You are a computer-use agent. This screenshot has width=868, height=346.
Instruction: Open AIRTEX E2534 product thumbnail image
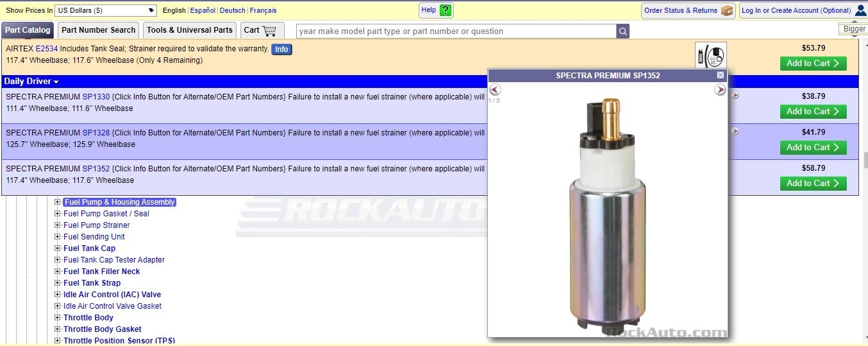pyautogui.click(x=711, y=56)
